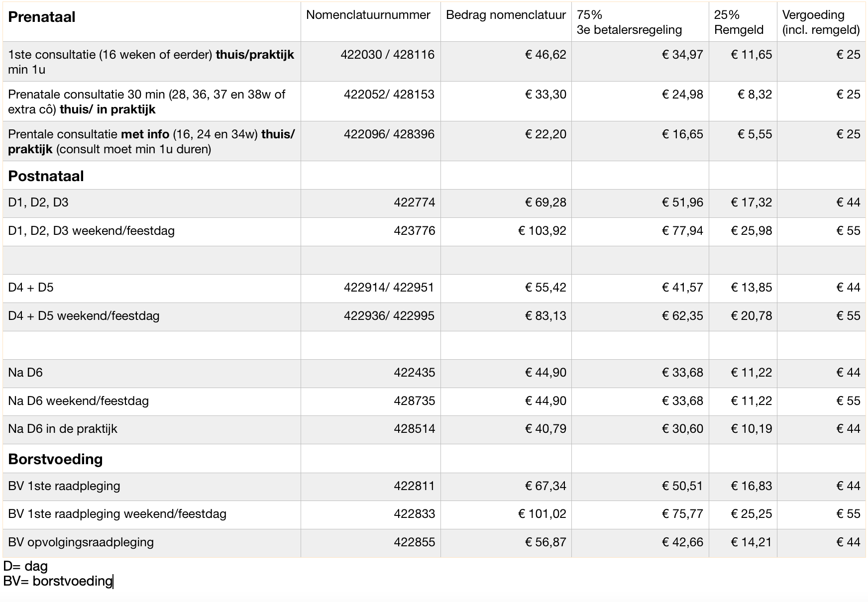Click the € 41,57 cell in D4 + D5 row
The width and height of the screenshot is (868, 602).
682,288
